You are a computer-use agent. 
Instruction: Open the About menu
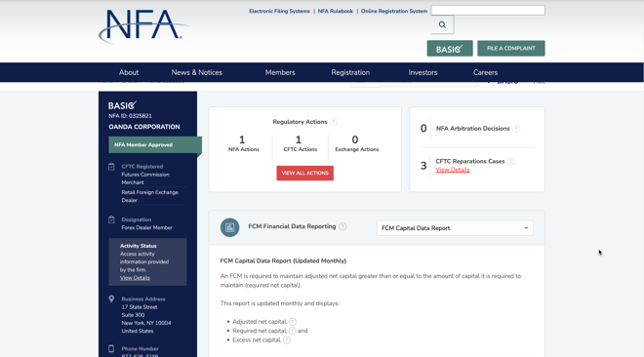coord(129,72)
